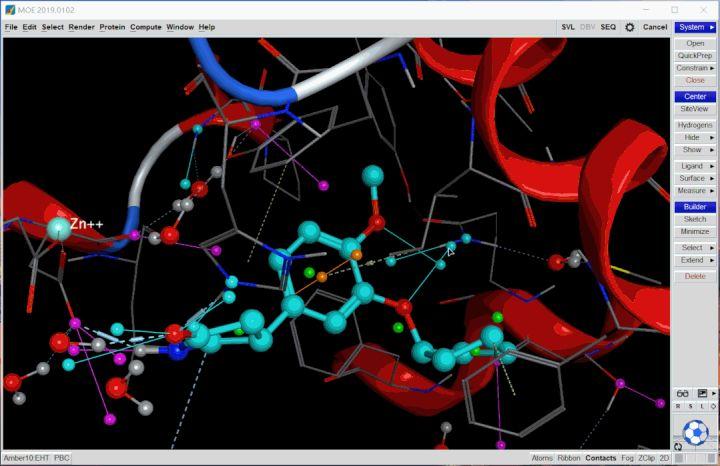
Task: Expand the System dropdown panel
Action: tap(695, 27)
